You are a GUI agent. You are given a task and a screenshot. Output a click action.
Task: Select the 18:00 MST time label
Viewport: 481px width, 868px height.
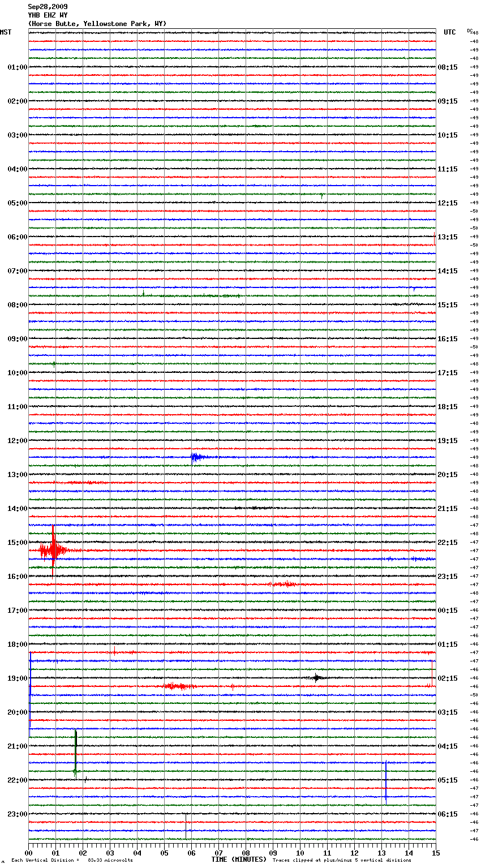[x=18, y=644]
